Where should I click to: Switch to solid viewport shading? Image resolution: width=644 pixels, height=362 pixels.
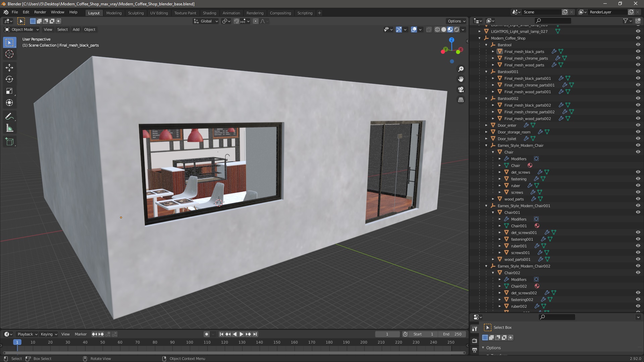point(444,29)
